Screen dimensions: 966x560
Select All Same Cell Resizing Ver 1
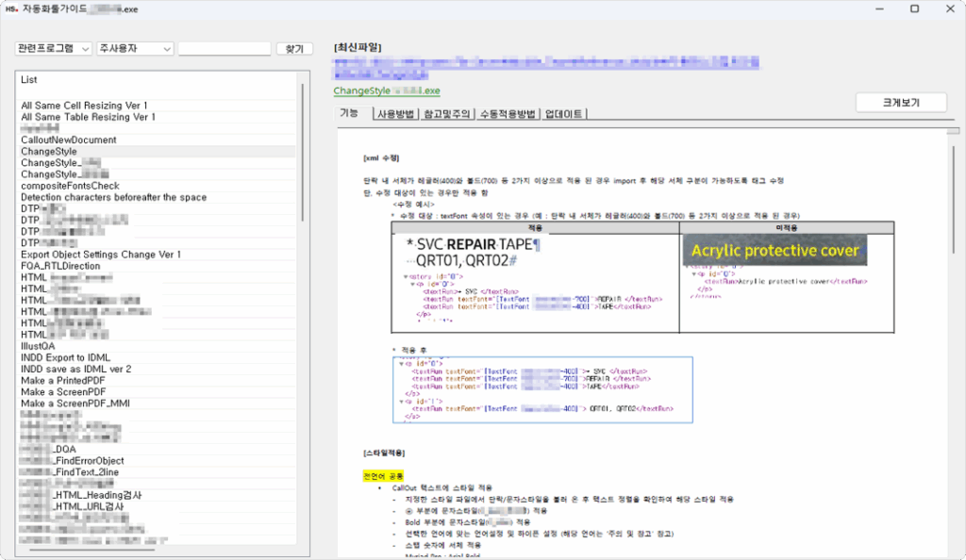tap(83, 105)
